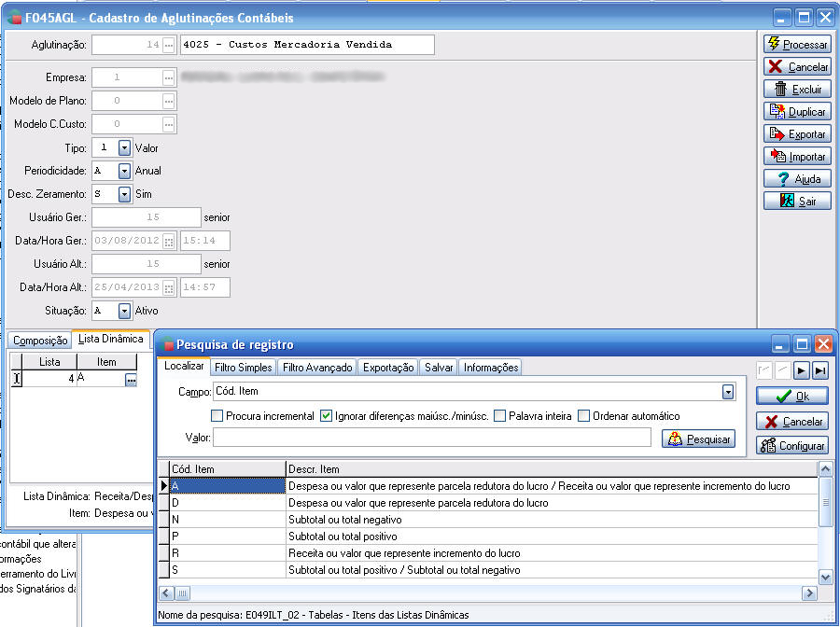
Task: Maximize the Pesquisa de registro dialog
Action: coord(802,344)
